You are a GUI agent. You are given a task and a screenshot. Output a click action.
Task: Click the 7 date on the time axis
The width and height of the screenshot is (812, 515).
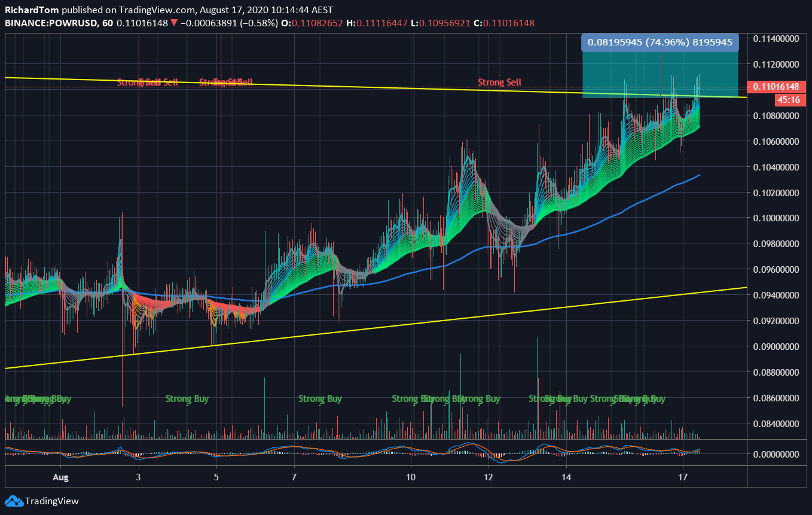click(x=294, y=477)
